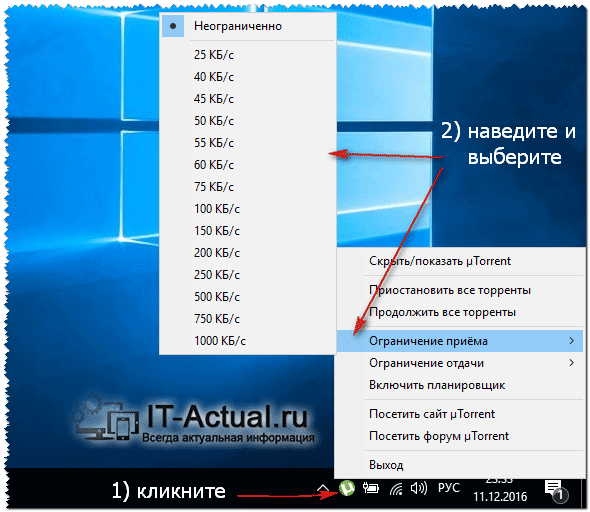Viewport: 590px width, 512px height.
Task: Pick 500 КБ/с from speed list
Action: [x=248, y=297]
